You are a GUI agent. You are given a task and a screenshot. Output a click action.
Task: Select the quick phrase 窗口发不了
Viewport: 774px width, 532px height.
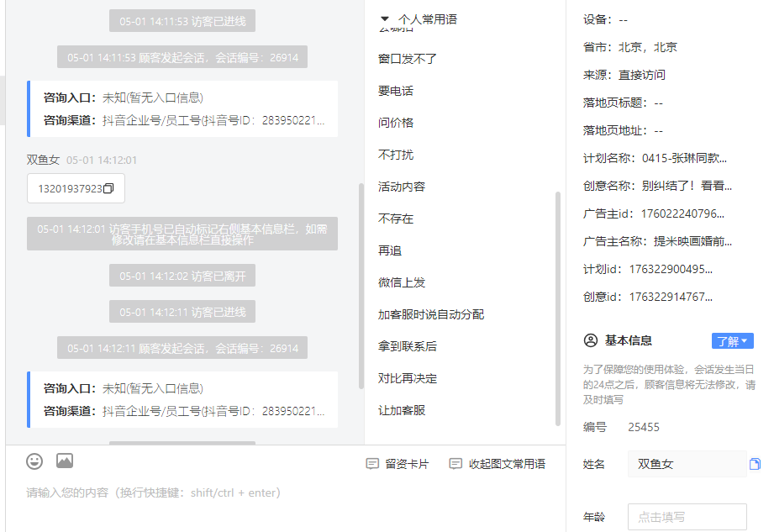pyautogui.click(x=408, y=59)
